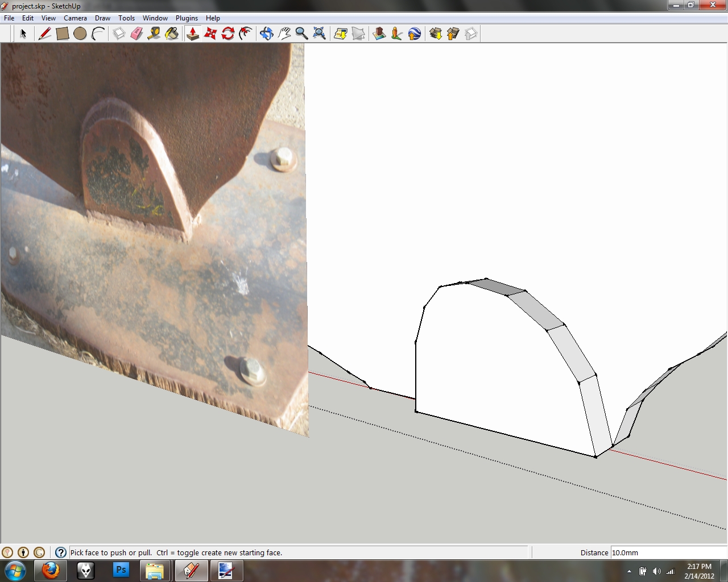Click the Google sign-in status icon
This screenshot has width=728, height=582.
[39, 552]
